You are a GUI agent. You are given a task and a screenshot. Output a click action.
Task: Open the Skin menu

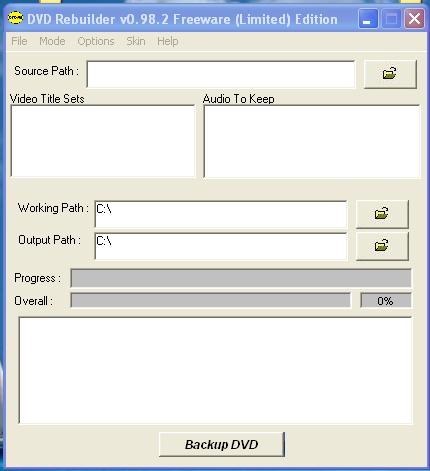[136, 41]
